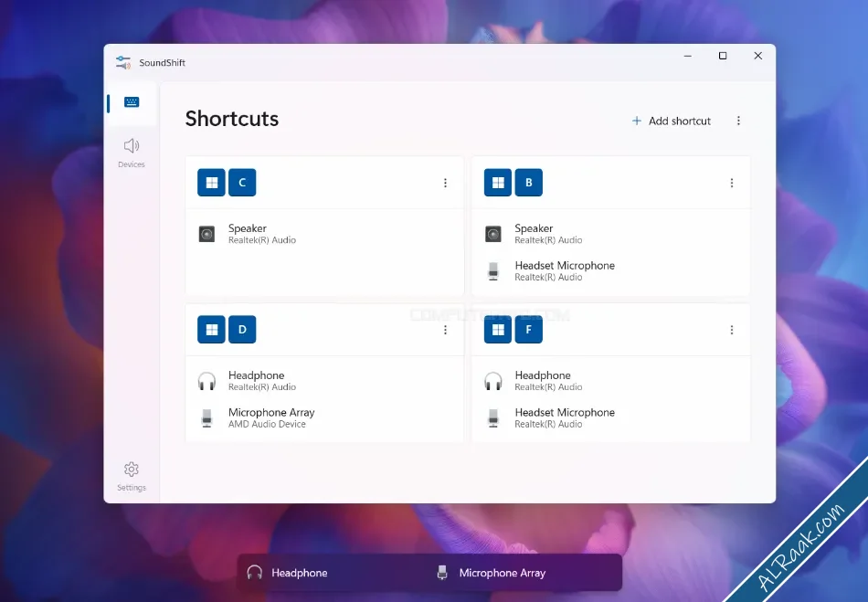Click the Windows key badge beside C
This screenshot has width=868, height=602.
pyautogui.click(x=211, y=183)
